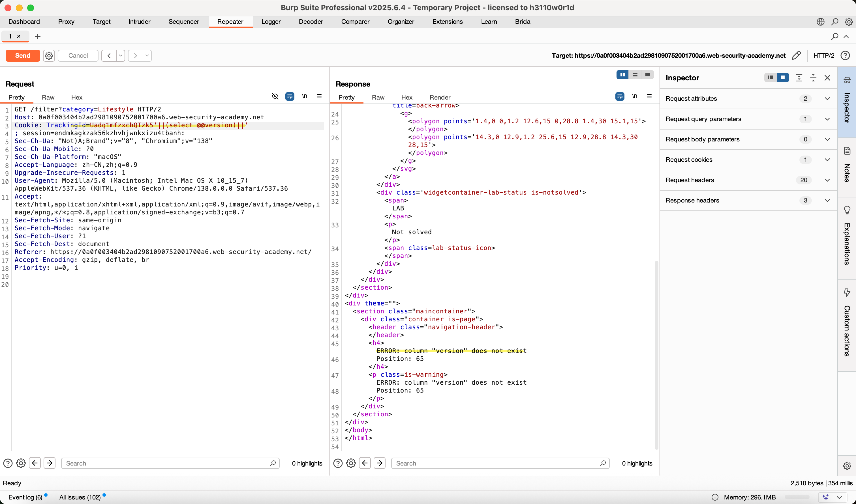Toggle word wrap in Response panel

click(x=619, y=96)
